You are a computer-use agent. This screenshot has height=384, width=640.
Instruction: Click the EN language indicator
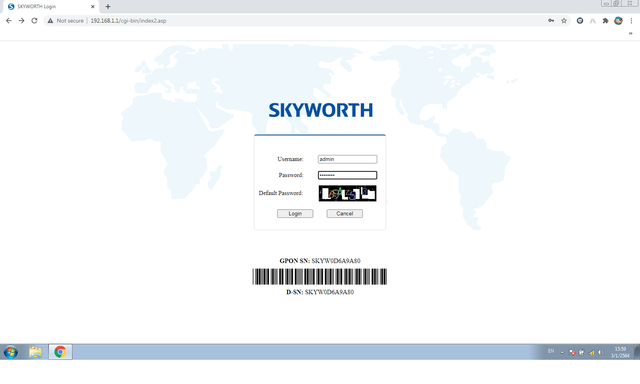tap(551, 351)
